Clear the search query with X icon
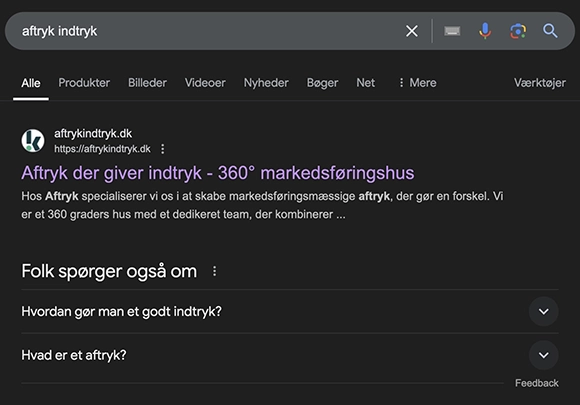The height and width of the screenshot is (405, 580). [412, 31]
